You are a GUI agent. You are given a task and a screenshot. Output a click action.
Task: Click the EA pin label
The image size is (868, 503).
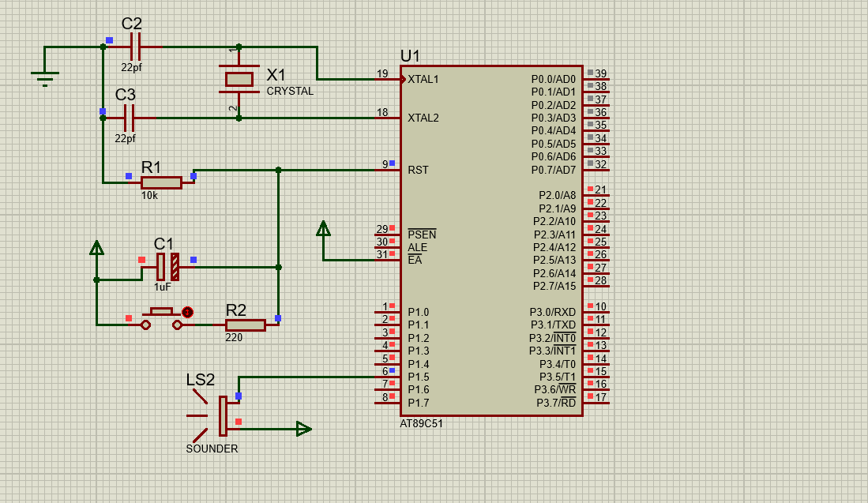coord(415,260)
